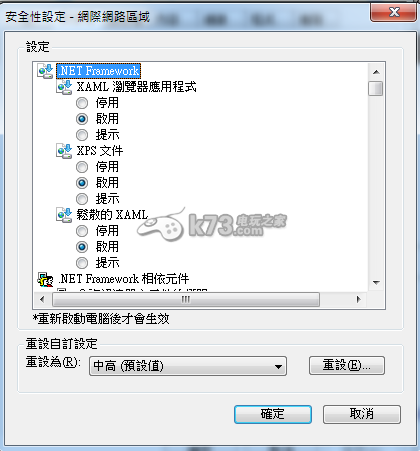Select the .NET Framework tree item label
Viewport: 420px width, 451px height.
tap(99, 71)
